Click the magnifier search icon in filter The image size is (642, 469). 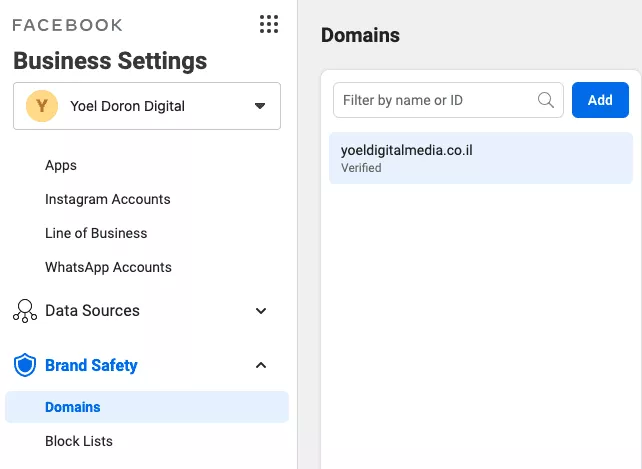546,100
